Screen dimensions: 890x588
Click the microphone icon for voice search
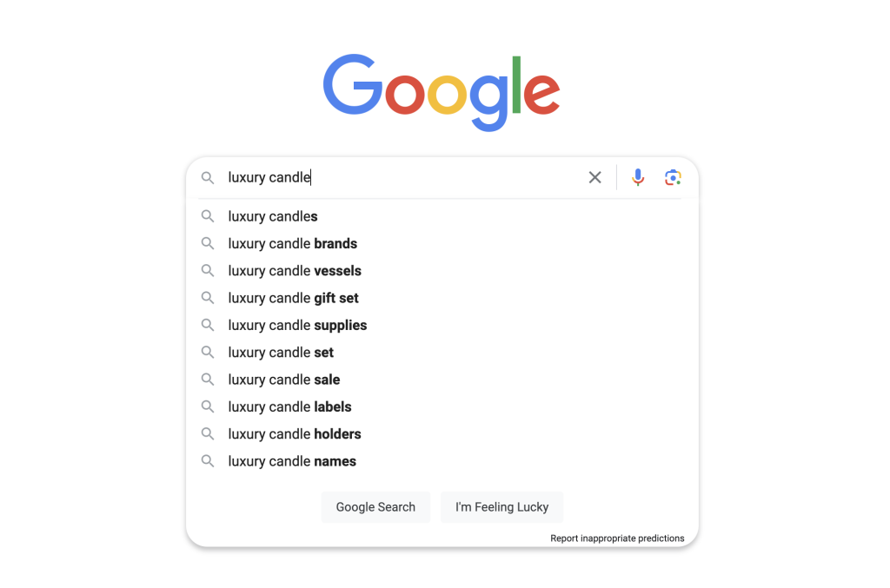tap(638, 177)
